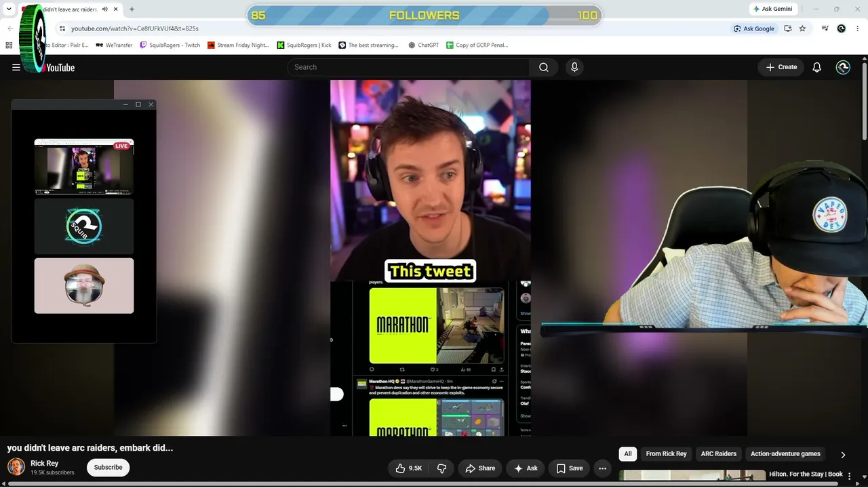Select the ARC Raiders filter chip
This screenshot has width=868, height=488.
pos(719,454)
